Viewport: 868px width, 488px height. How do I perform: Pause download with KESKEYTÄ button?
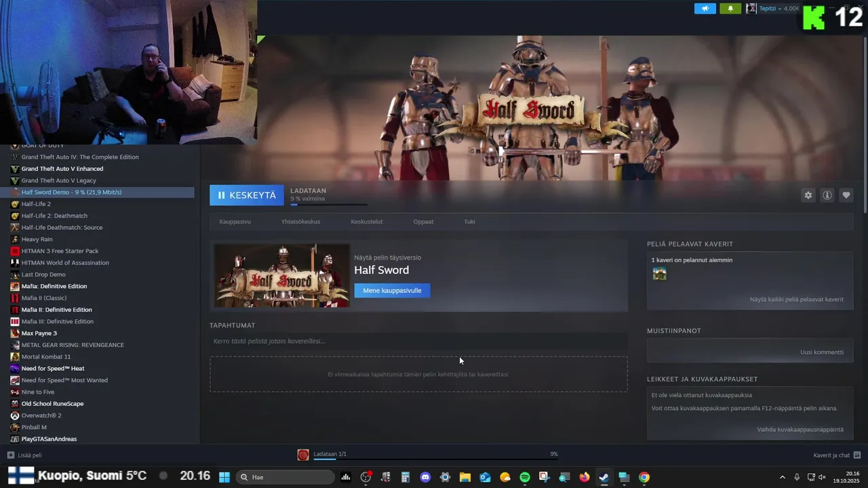(247, 195)
